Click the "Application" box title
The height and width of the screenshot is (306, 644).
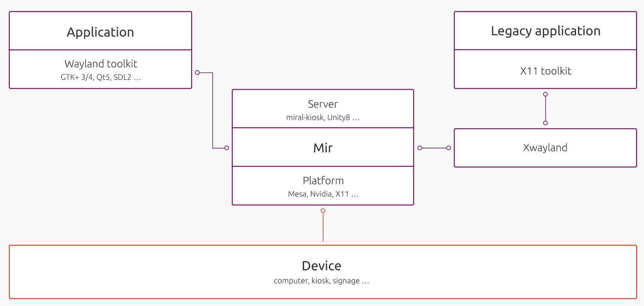100,32
